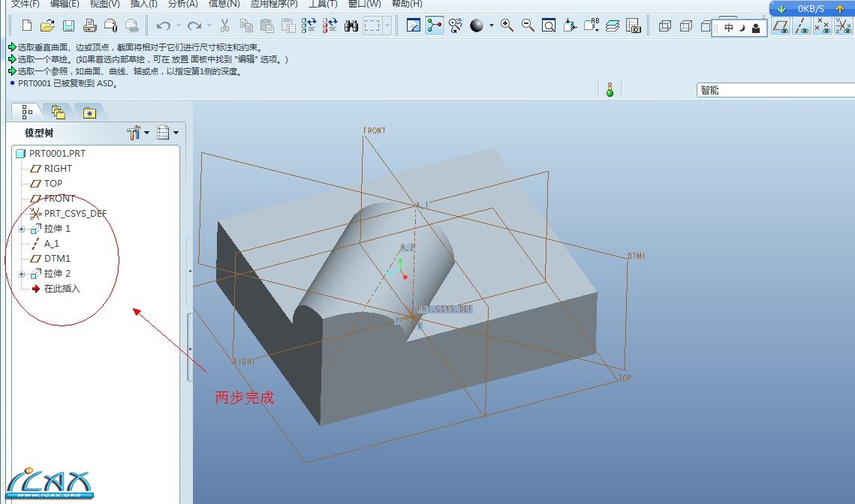The image size is (855, 504).
Task: Click the Zoom Out magnifier icon
Action: pyautogui.click(x=528, y=26)
